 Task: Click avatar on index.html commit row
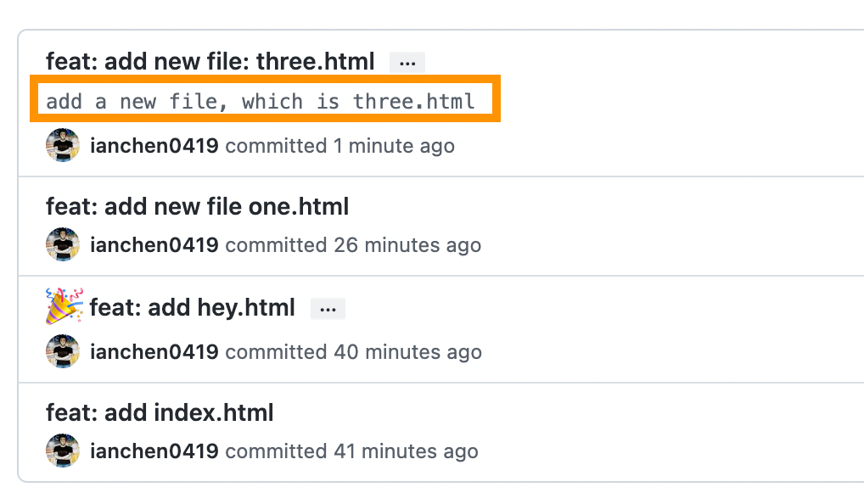[63, 451]
